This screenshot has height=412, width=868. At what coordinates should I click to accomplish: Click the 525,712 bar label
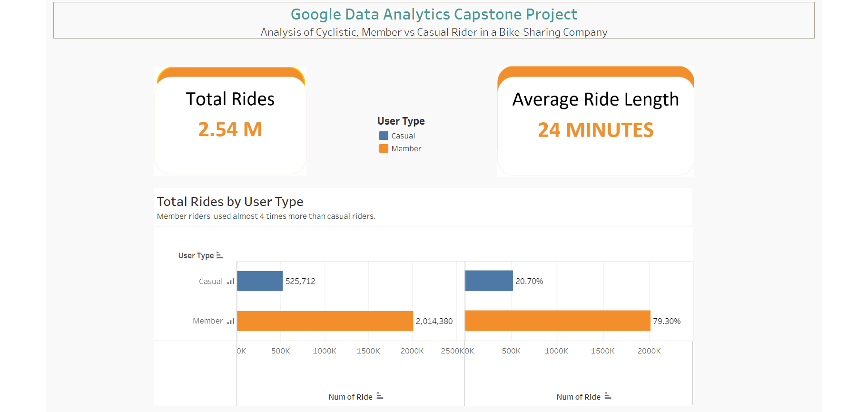click(300, 281)
